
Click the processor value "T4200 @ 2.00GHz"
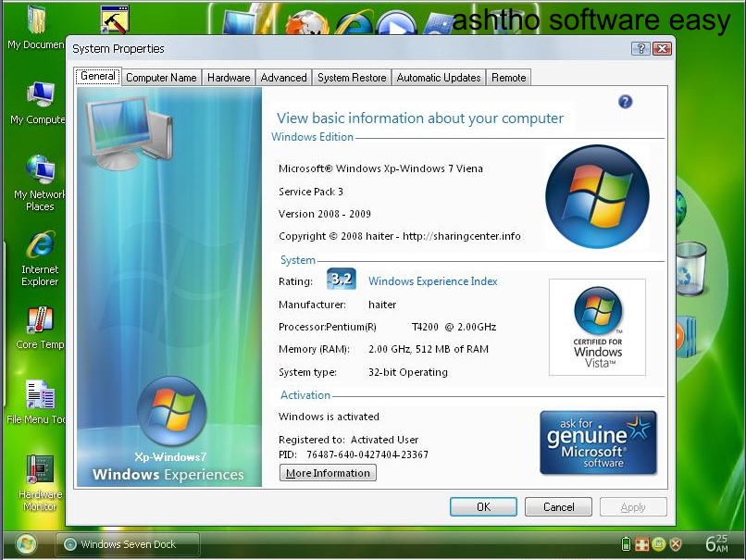[454, 327]
